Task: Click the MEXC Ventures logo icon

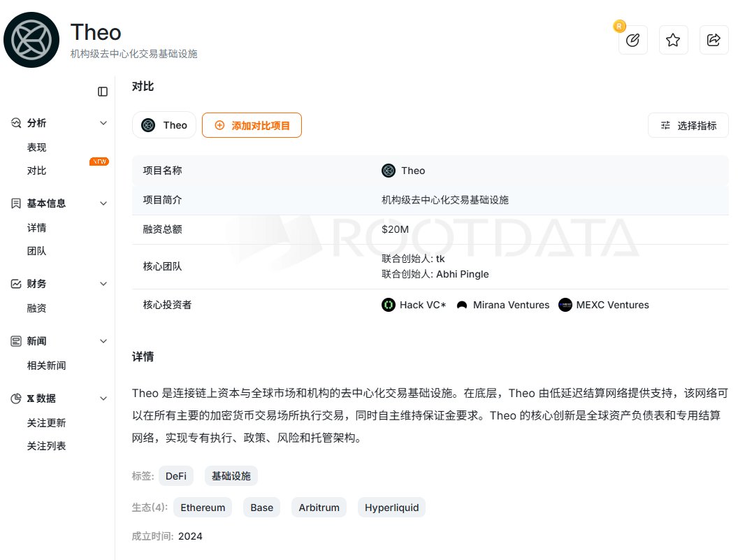Action: (565, 306)
